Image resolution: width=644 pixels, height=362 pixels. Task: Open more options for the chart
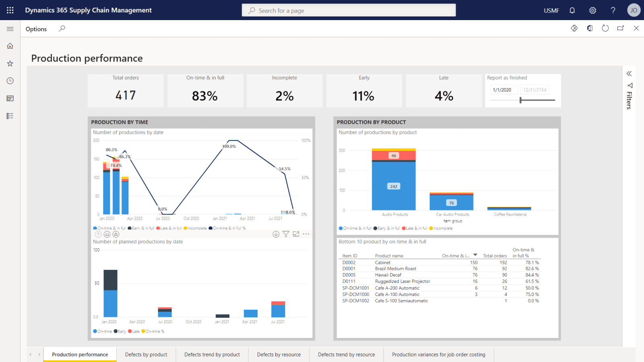[306, 234]
